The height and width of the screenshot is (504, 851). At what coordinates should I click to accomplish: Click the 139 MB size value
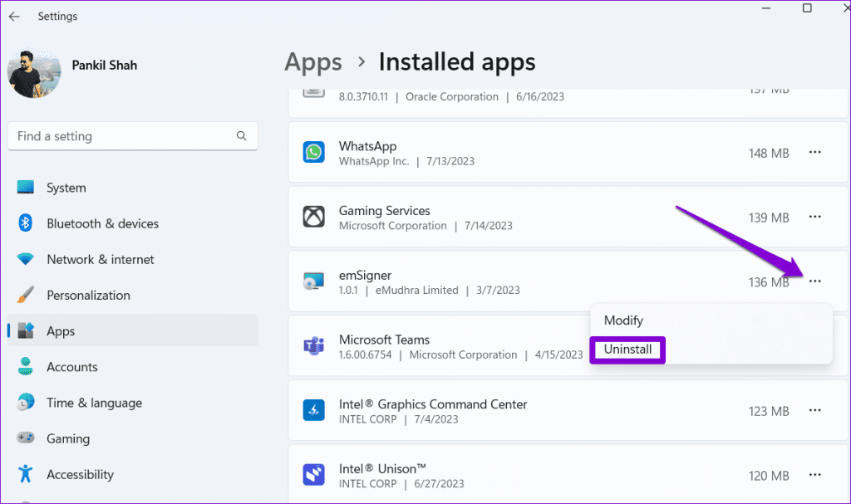click(x=769, y=218)
